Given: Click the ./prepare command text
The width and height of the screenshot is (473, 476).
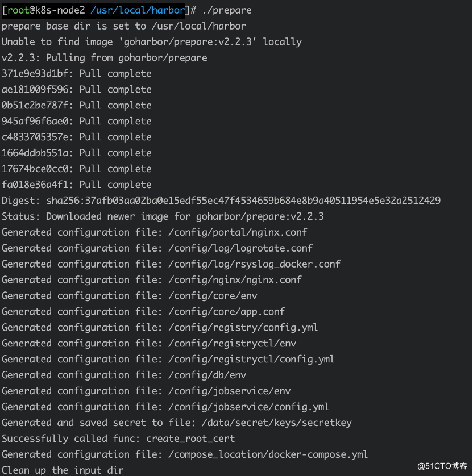Looking at the screenshot, I should click(x=227, y=10).
